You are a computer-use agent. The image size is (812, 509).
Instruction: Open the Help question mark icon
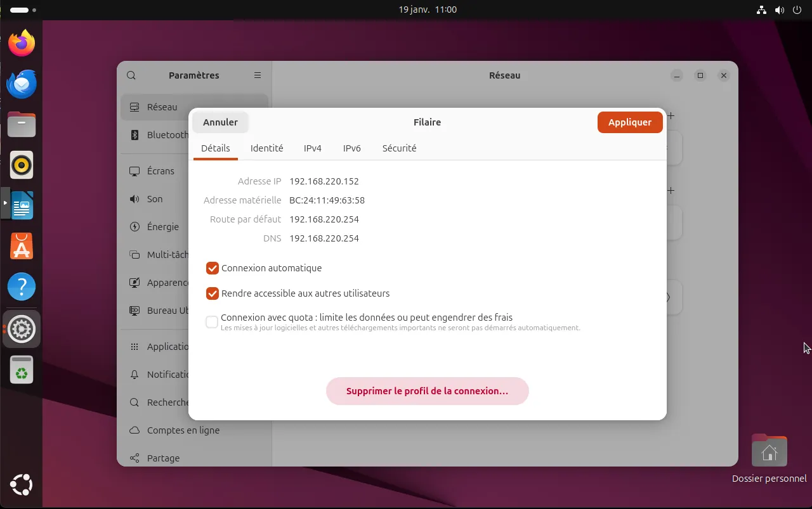point(22,287)
